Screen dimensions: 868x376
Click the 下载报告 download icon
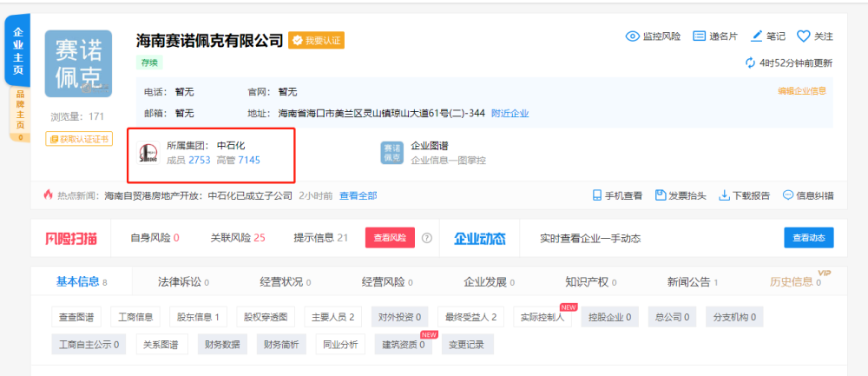click(x=724, y=195)
